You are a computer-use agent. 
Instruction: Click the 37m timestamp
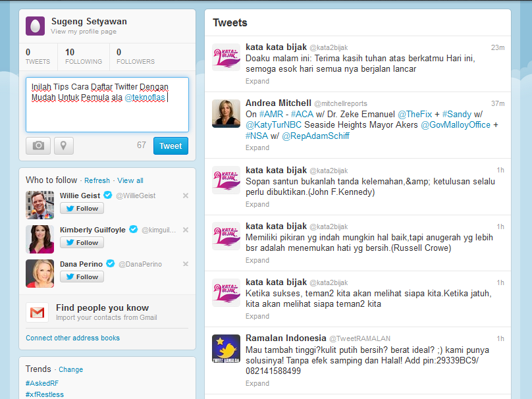498,103
